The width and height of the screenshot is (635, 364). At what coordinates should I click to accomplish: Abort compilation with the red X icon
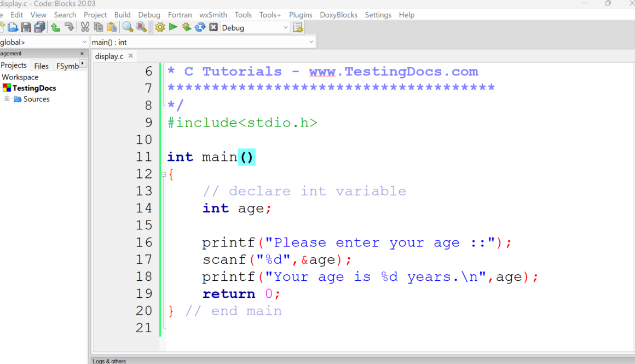point(213,27)
